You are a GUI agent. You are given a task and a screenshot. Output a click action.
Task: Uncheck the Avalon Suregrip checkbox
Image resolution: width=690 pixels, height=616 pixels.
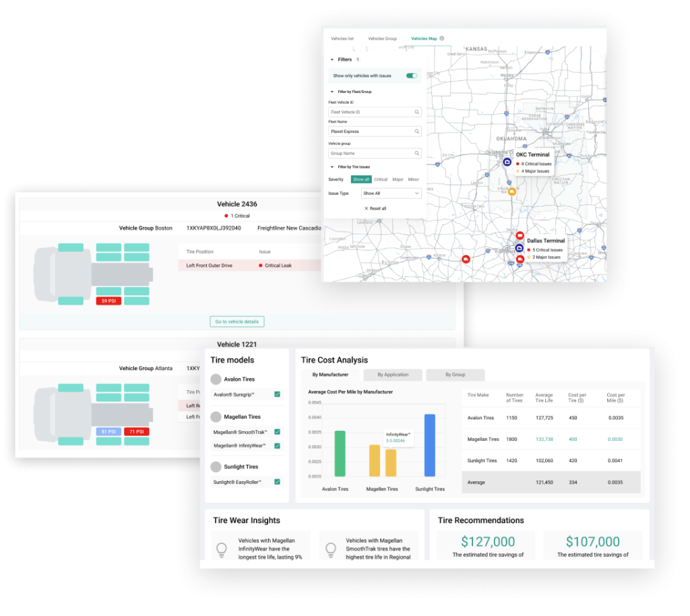coord(277,394)
